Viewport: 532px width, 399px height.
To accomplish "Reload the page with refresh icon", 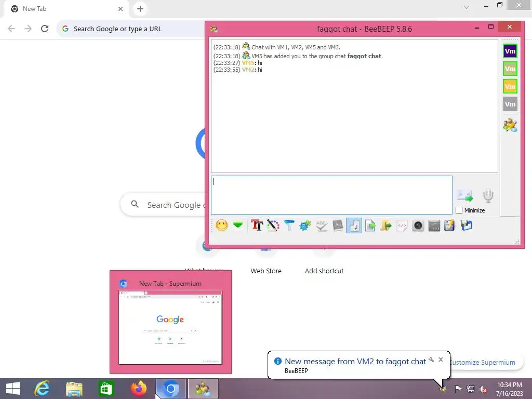I will 45,29.
